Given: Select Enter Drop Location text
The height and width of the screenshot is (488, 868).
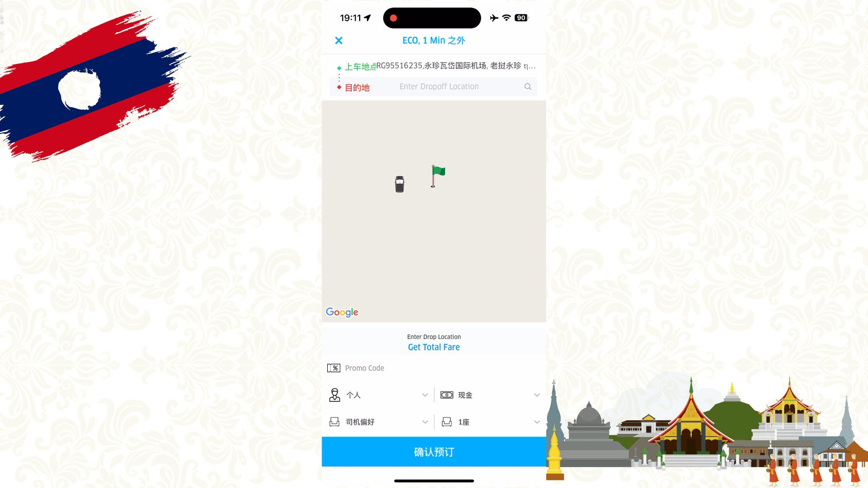Looking at the screenshot, I should click(434, 336).
